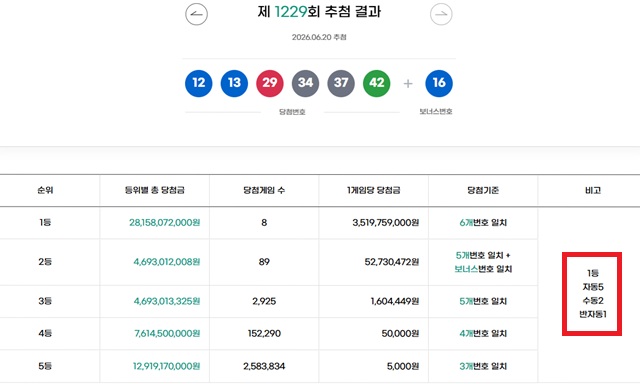Go to previous draw with left arrow
The image size is (640, 384).
196,14
